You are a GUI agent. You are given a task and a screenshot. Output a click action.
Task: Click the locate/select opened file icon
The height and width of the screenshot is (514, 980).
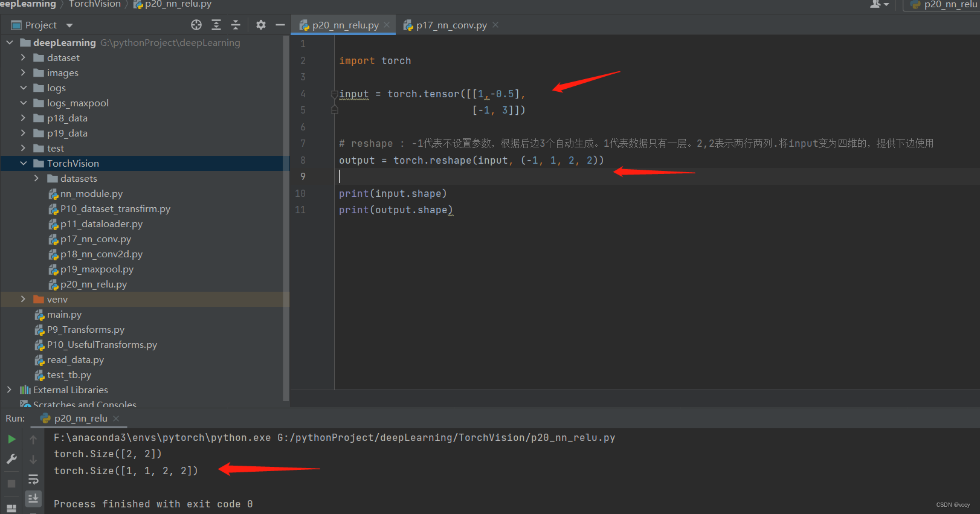[x=196, y=25]
